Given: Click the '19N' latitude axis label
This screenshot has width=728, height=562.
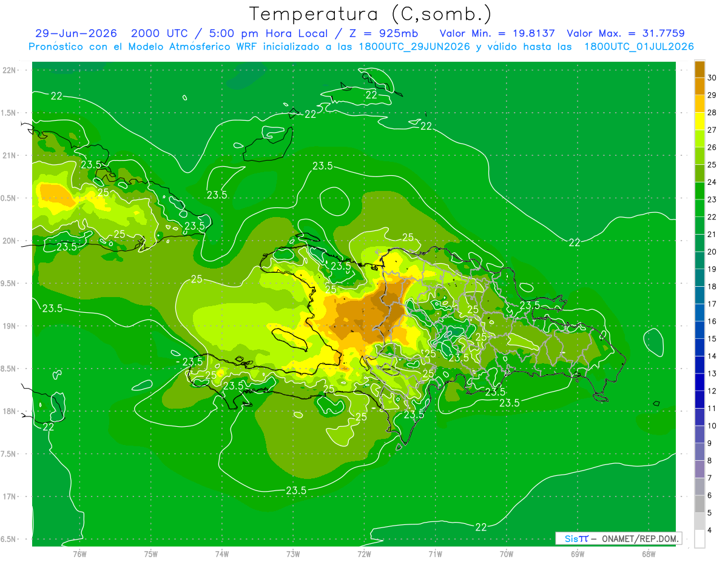Looking at the screenshot, I should tap(10, 326).
